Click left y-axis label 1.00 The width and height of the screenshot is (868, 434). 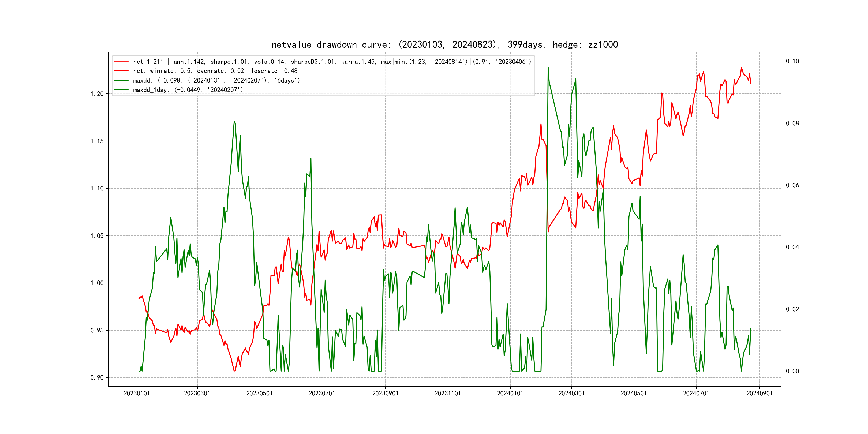pos(97,283)
